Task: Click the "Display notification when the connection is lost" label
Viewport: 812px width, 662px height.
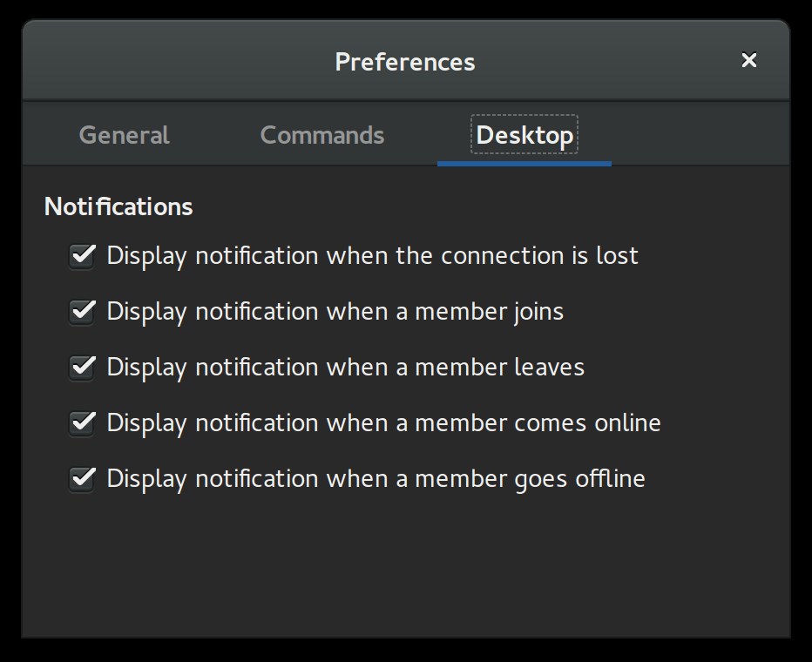Action: point(372,256)
